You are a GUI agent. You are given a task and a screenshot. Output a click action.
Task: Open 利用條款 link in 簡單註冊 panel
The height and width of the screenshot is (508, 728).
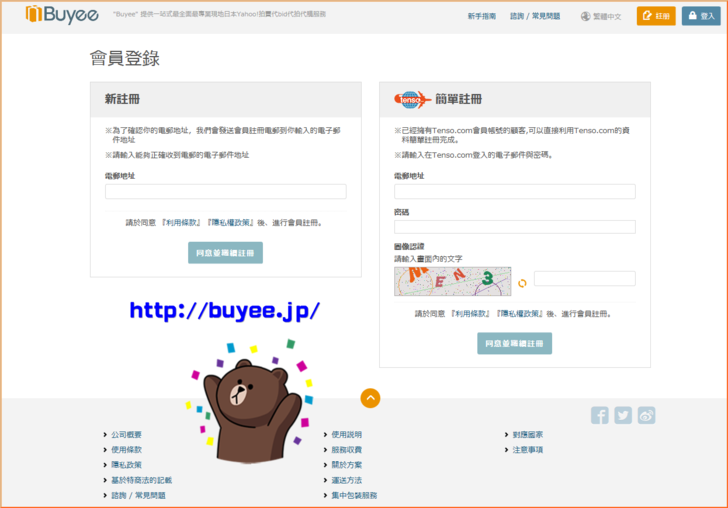(x=471, y=314)
